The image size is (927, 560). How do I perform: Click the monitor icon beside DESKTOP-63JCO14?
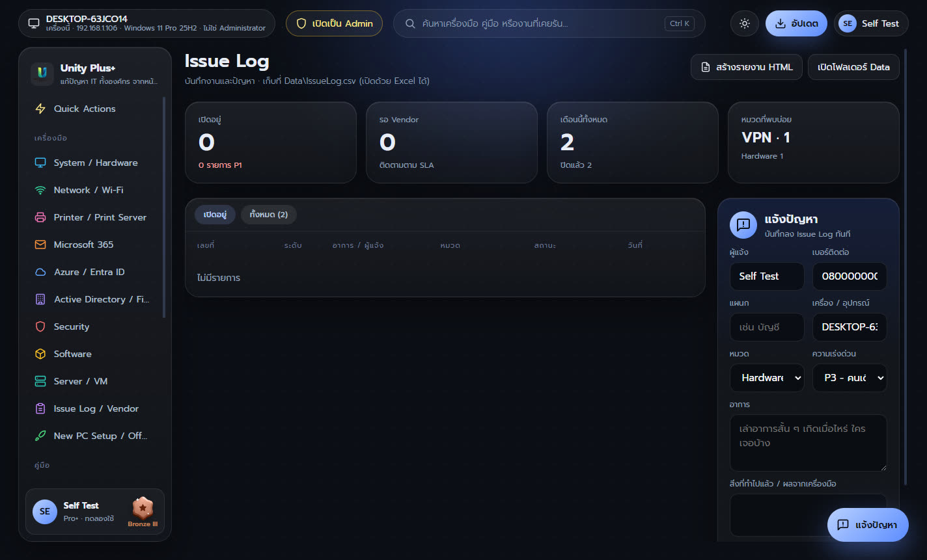[34, 23]
